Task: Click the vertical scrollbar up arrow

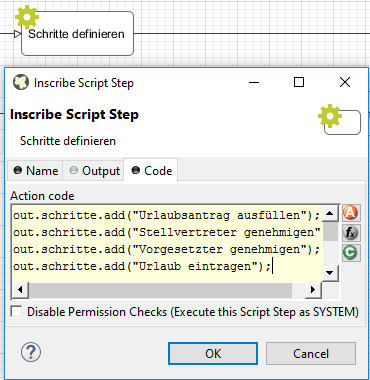Action: click(x=330, y=213)
